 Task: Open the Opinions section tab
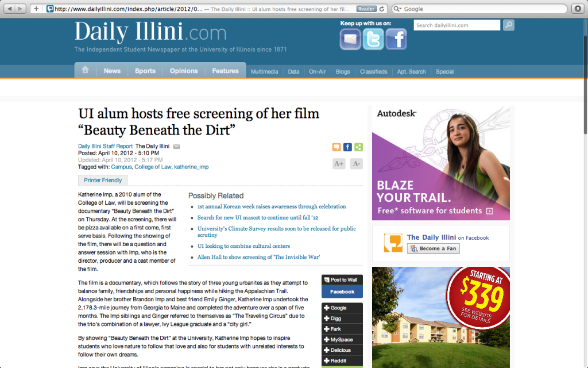pos(184,71)
